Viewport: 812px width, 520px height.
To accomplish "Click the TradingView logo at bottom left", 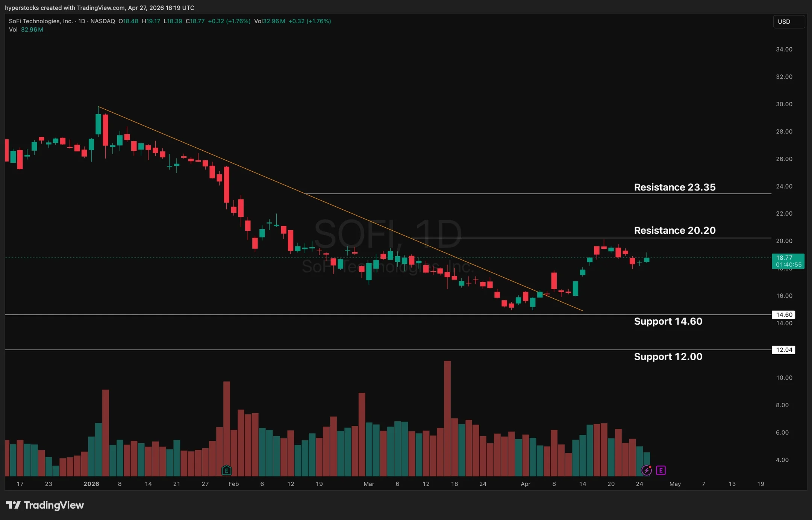I will [45, 505].
